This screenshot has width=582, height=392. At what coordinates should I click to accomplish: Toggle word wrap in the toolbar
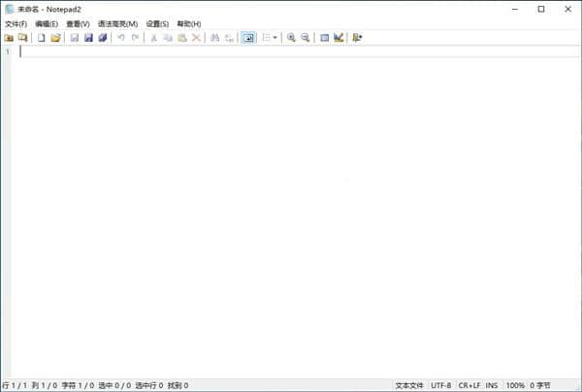(248, 38)
